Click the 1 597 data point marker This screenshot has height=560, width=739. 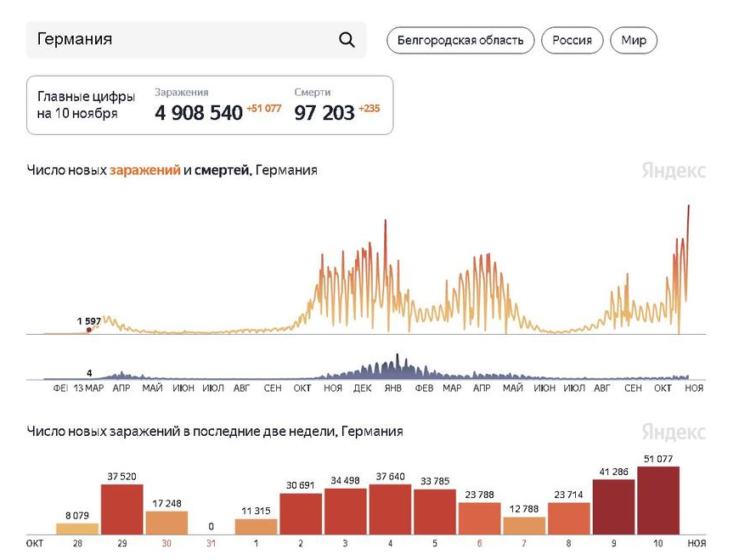(x=88, y=330)
